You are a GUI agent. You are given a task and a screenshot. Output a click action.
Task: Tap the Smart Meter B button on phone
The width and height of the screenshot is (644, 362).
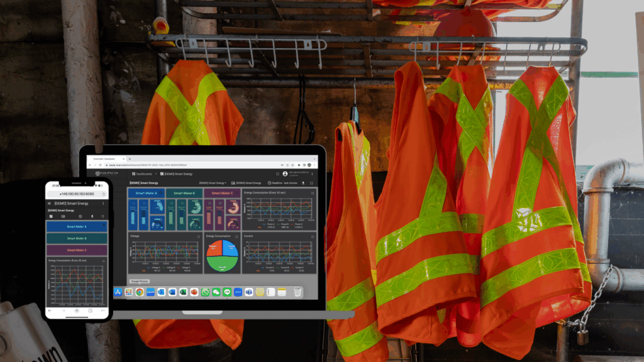click(x=77, y=238)
